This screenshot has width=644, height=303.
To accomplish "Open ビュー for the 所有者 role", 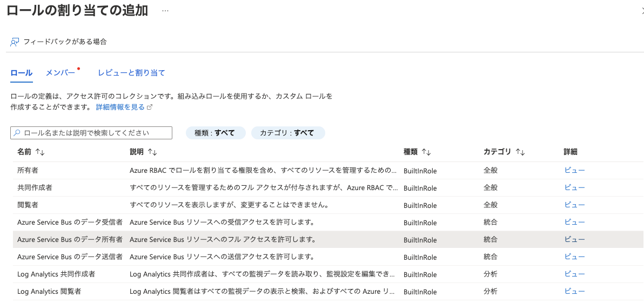I will (x=575, y=171).
